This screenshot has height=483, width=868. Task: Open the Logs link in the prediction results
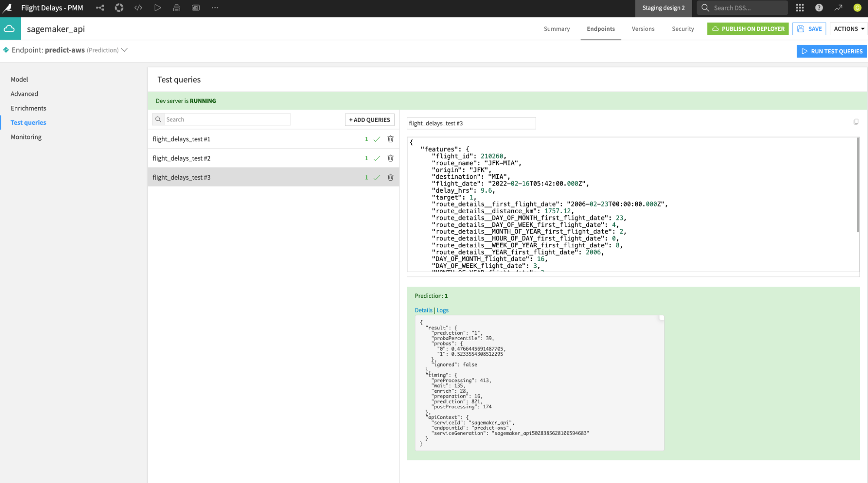click(442, 310)
